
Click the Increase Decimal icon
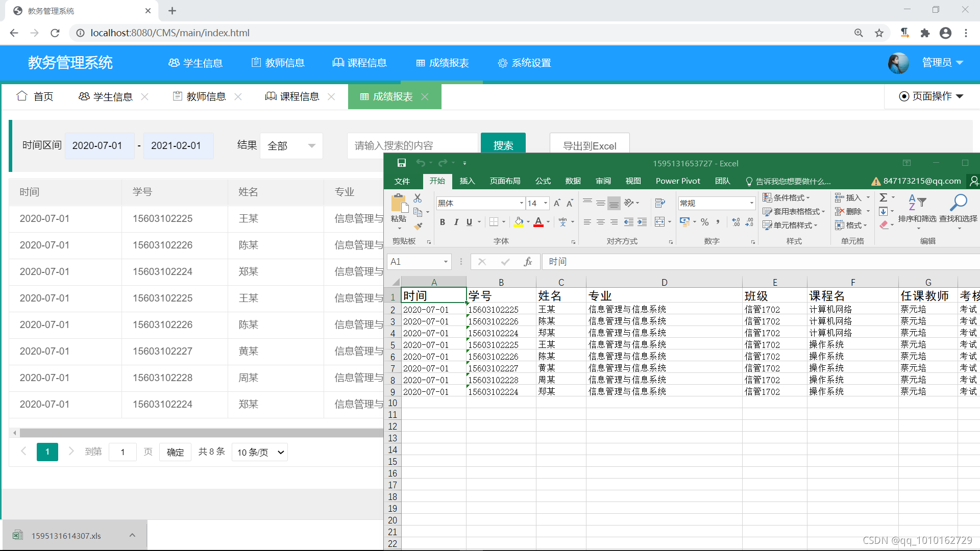pyautogui.click(x=736, y=222)
